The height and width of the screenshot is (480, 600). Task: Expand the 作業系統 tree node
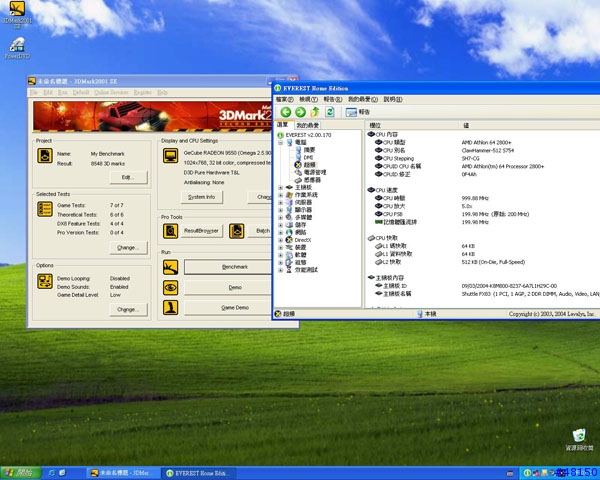280,195
